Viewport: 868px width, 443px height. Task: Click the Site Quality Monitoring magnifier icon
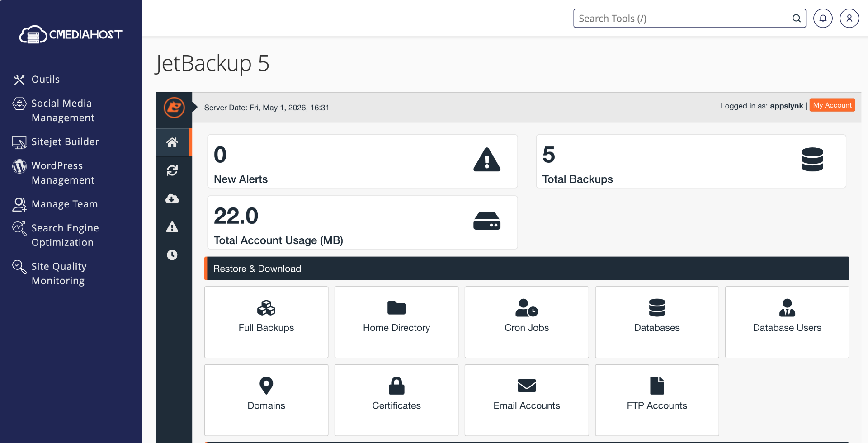(19, 267)
